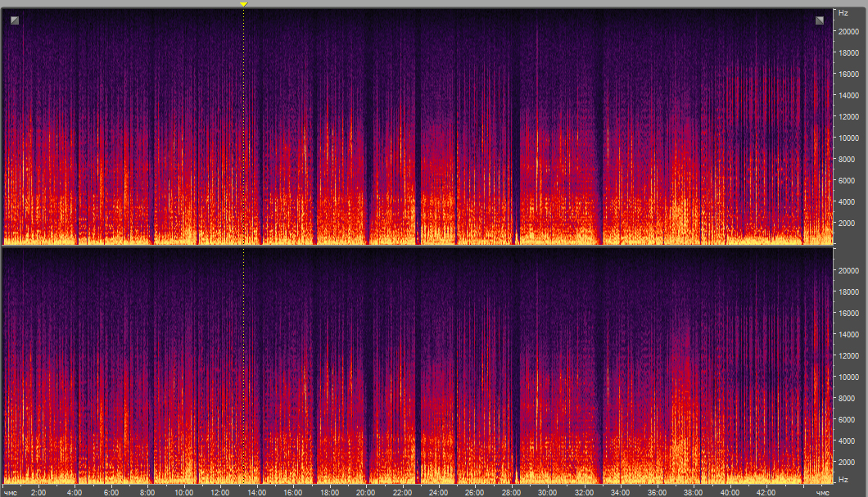868x497 pixels.
Task: Click the 32:00 mark on the timeline ruler
Action: [584, 493]
